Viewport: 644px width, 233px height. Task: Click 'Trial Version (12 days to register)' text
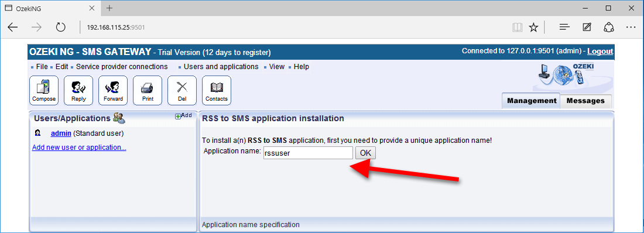214,53
